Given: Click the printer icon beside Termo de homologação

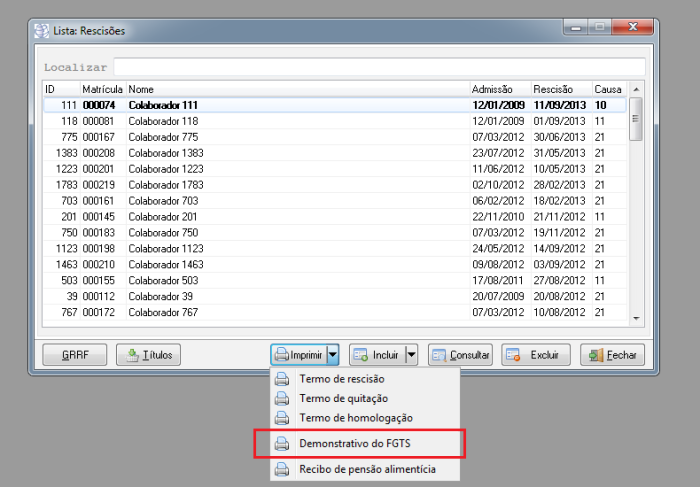Looking at the screenshot, I should tap(282, 417).
